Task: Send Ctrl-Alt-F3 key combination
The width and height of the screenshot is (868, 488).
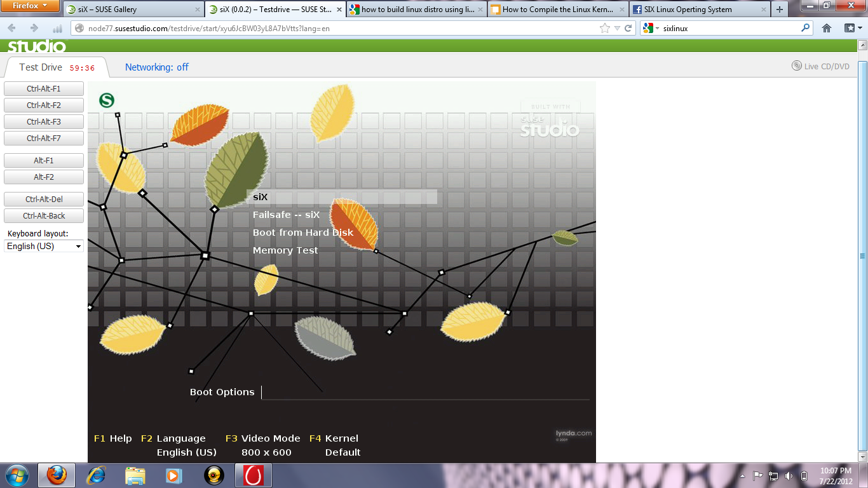Action: [x=44, y=122]
